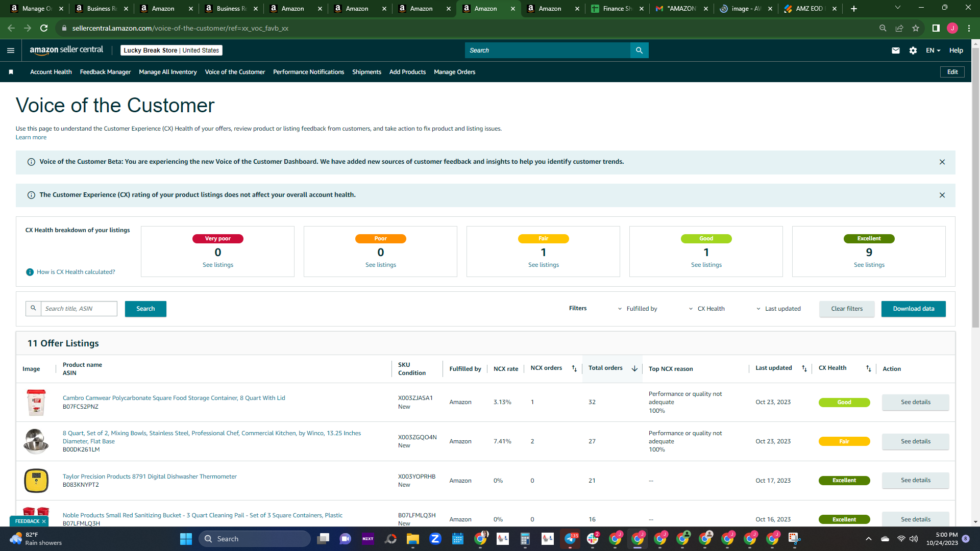Open the Help link in the header

point(956,51)
